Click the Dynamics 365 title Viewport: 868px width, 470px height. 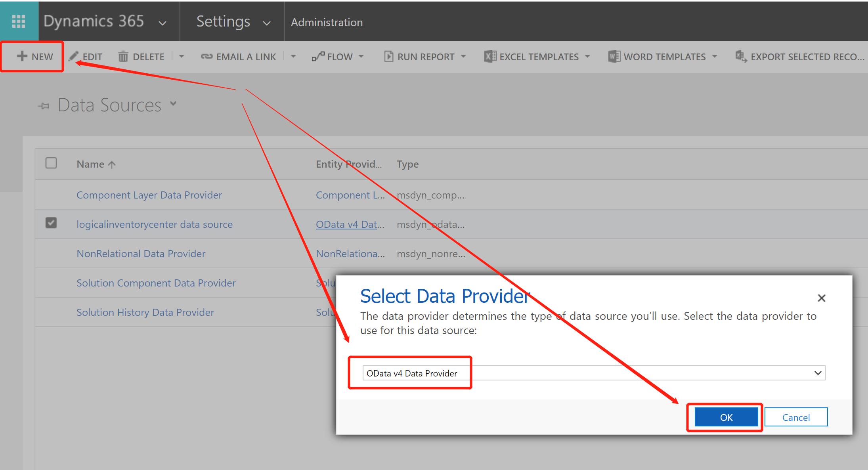(94, 21)
